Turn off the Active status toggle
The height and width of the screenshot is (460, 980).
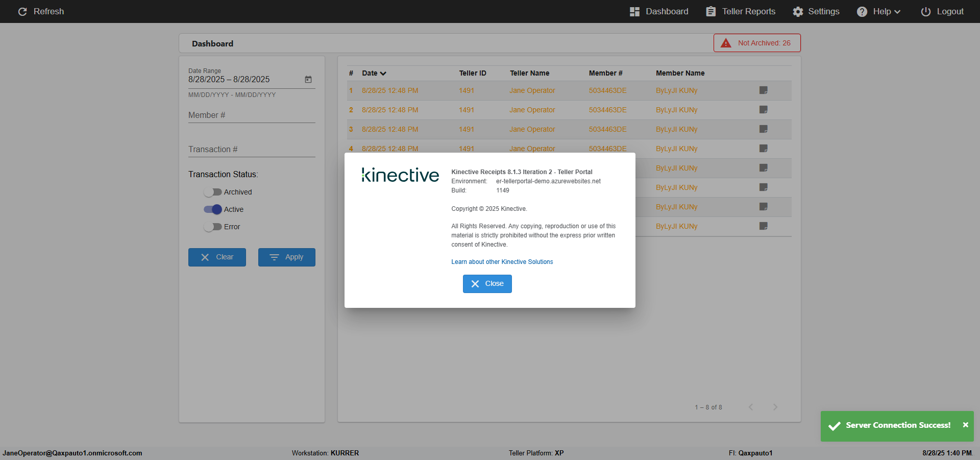pyautogui.click(x=212, y=209)
